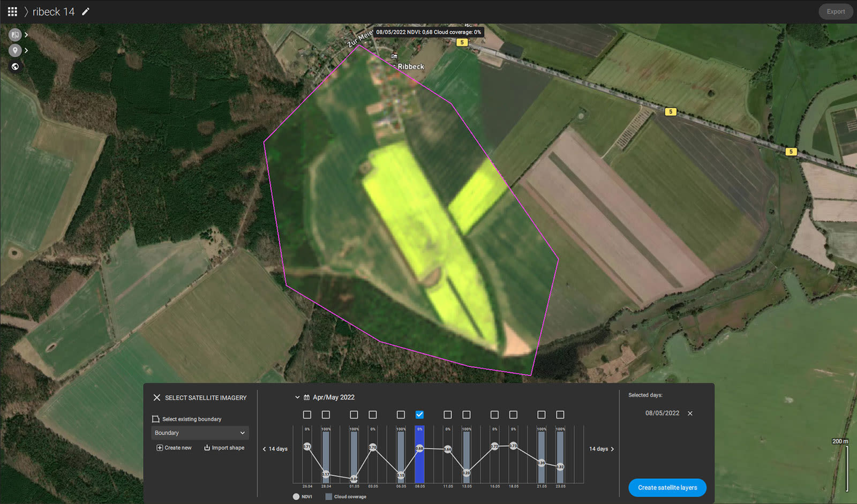
Task: Click the globe base-map icon in sidebar
Action: (15, 66)
